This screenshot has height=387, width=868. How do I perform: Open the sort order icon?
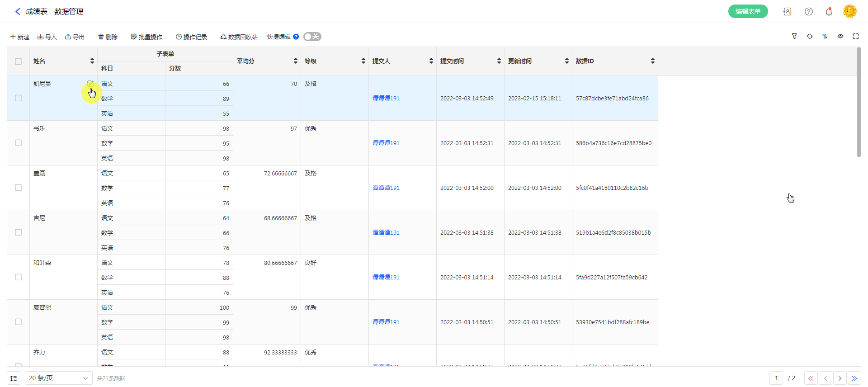(825, 36)
